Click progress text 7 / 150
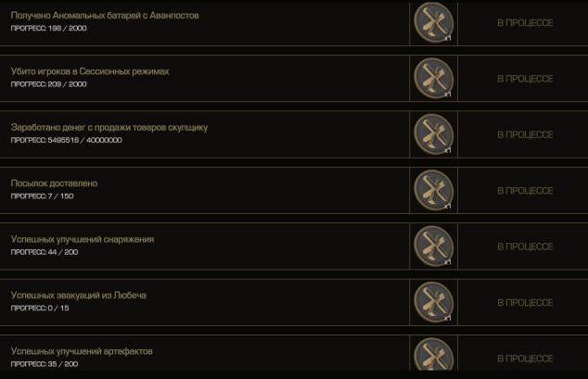This screenshot has width=588, height=379. coord(60,196)
